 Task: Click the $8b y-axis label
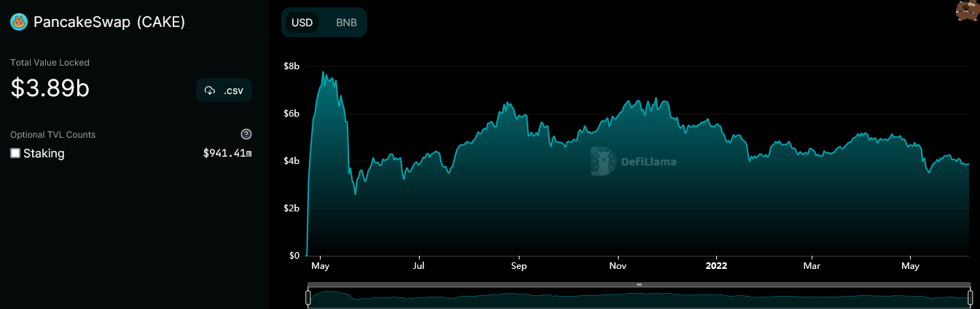tap(291, 66)
